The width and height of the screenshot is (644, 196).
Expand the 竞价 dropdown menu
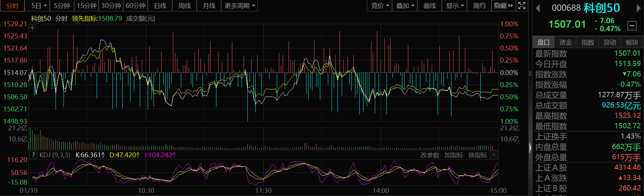click(x=380, y=6)
